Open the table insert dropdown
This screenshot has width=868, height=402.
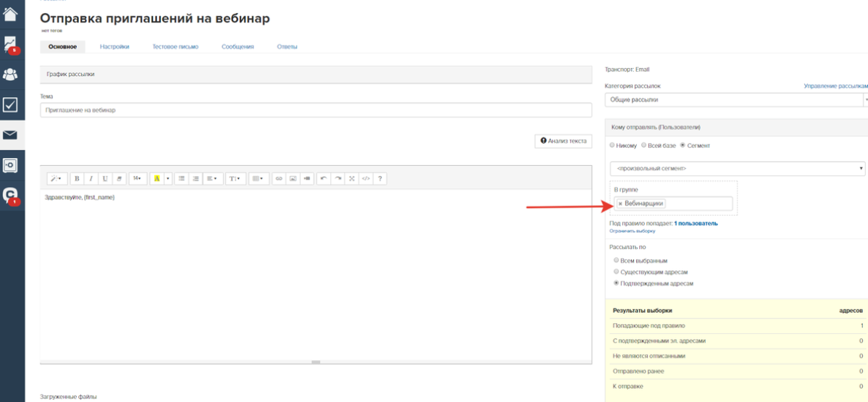click(x=258, y=179)
